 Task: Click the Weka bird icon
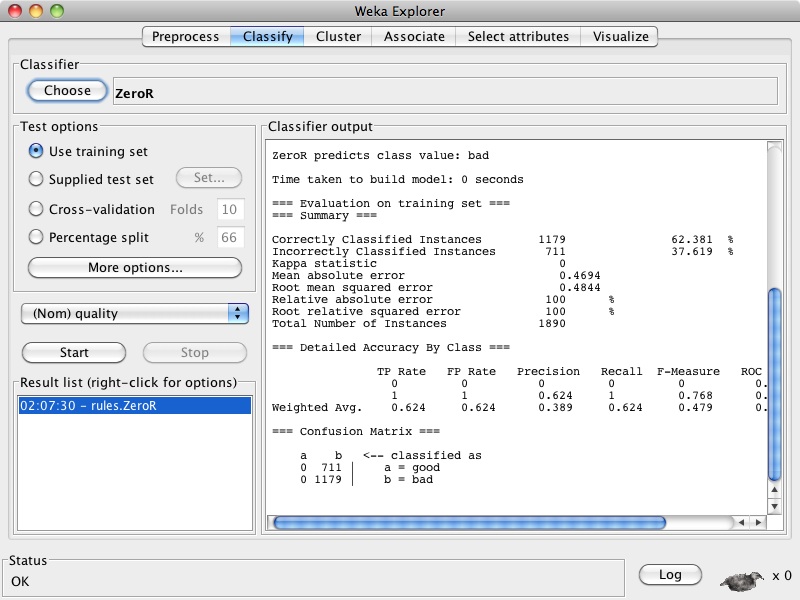(741, 580)
